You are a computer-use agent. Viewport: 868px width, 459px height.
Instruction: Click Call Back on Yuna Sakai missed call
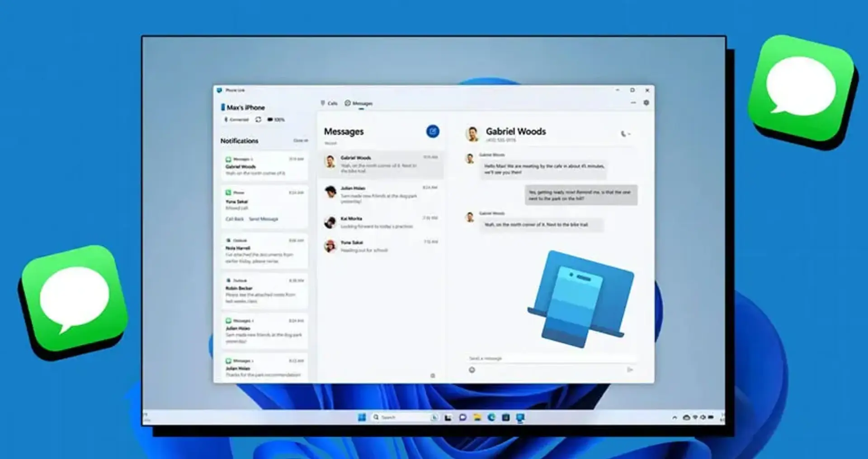[x=235, y=219]
